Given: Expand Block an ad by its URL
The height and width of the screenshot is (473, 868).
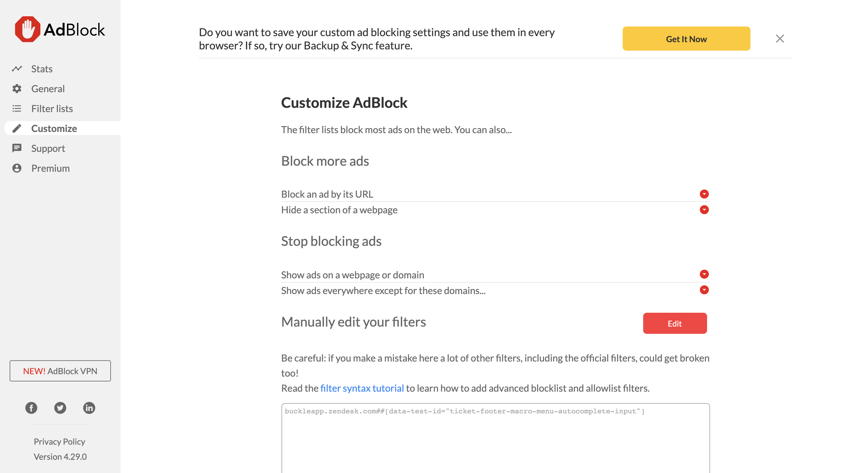Looking at the screenshot, I should [x=704, y=194].
